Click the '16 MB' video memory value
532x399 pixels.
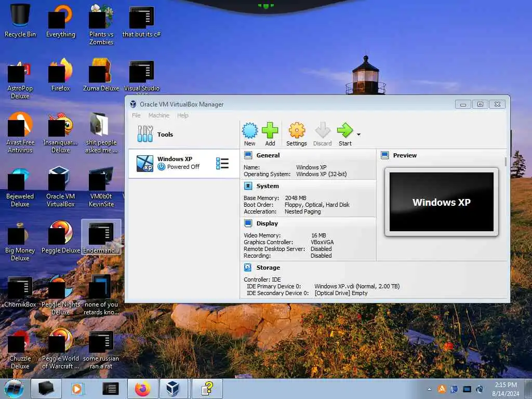318,235
